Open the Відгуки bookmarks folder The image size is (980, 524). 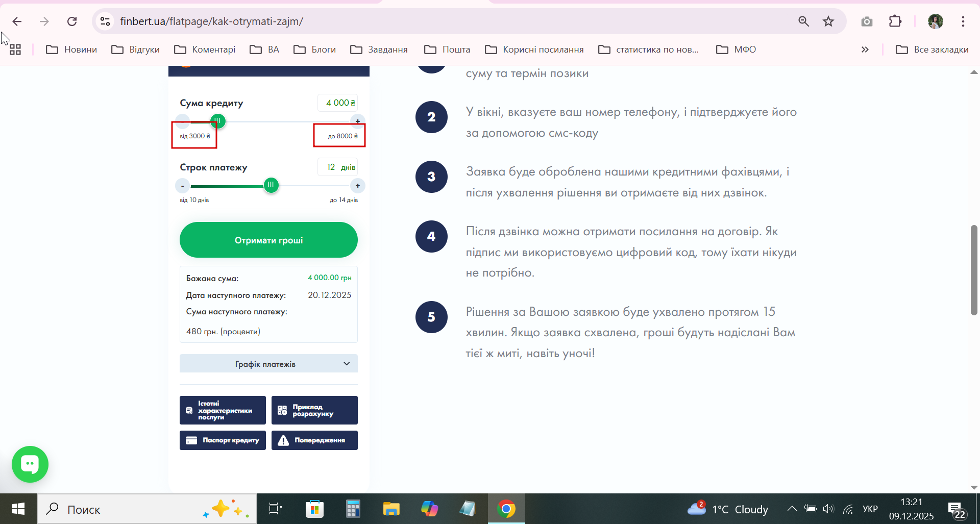[x=136, y=49]
